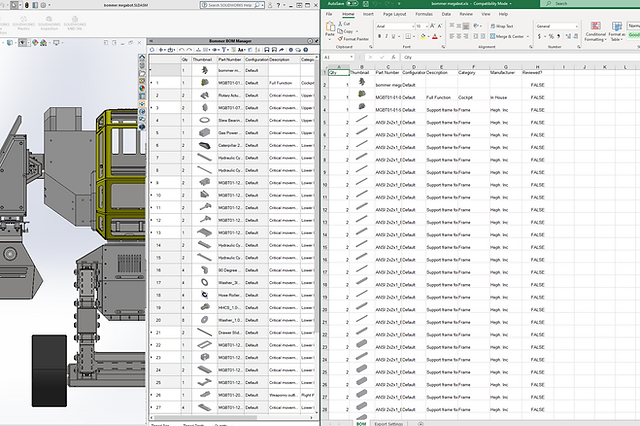Image resolution: width=640 pixels, height=426 pixels.
Task: Click the save icon in BOM Manager toolbar
Action: coord(267,50)
